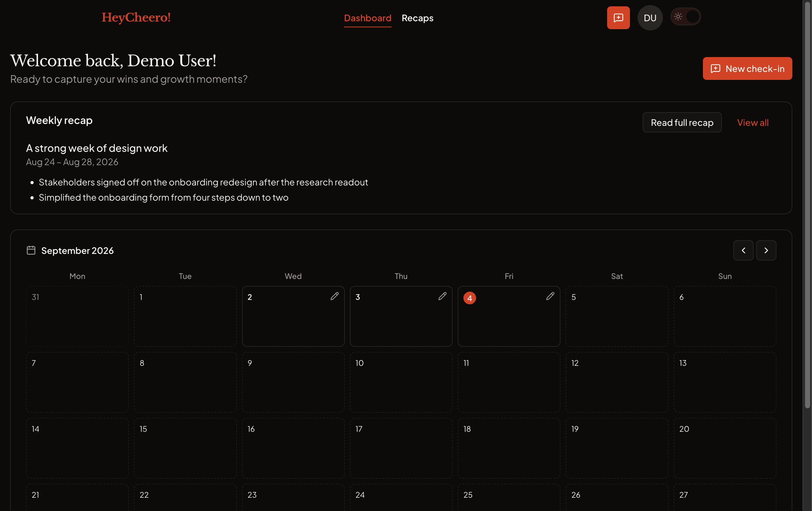The image size is (812, 511).
Task: Select September 9 in the calendar
Action: [x=293, y=382]
